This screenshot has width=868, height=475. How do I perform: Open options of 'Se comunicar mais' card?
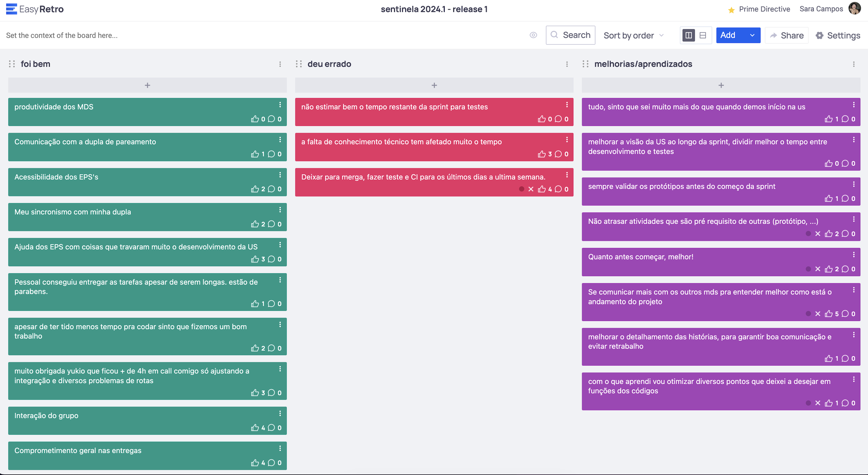[x=853, y=290]
